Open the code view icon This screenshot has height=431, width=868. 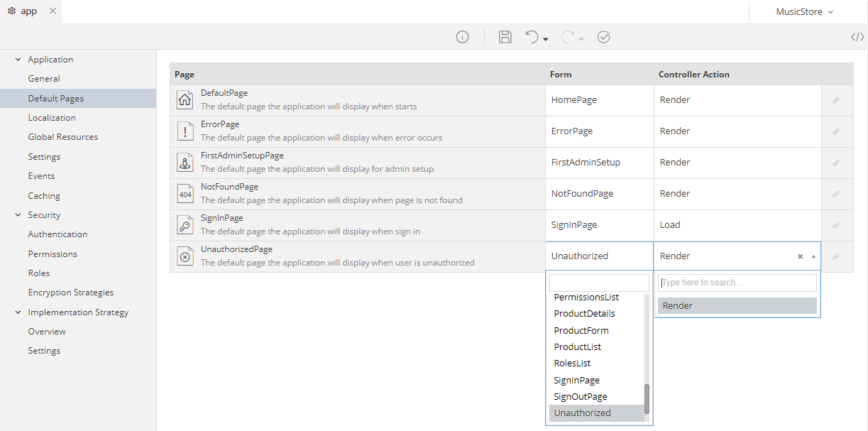click(x=857, y=37)
